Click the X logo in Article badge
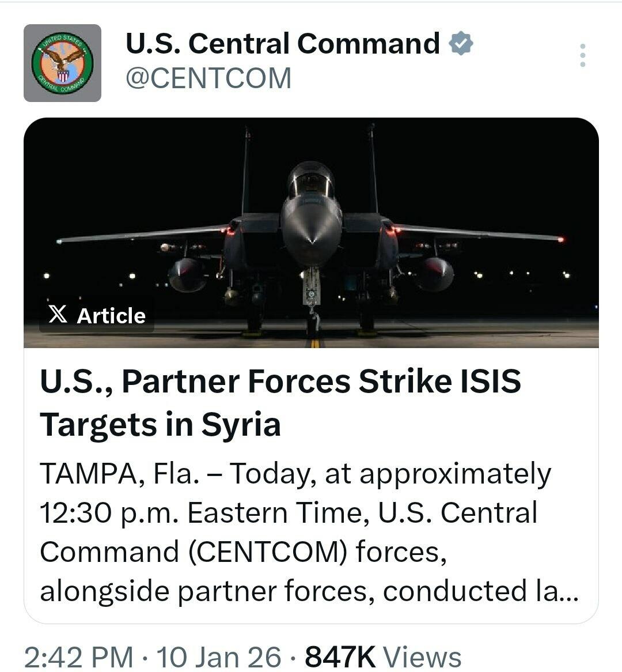Viewport: 622px width, 672px height. (58, 315)
